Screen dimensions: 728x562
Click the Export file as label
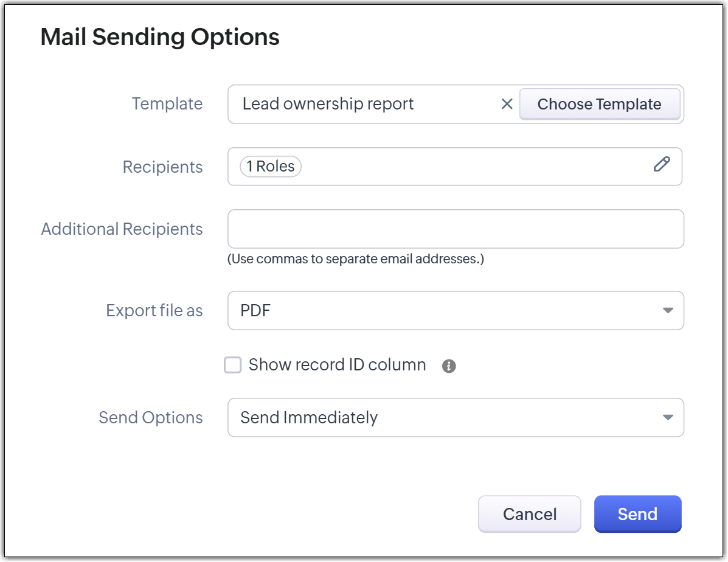pyautogui.click(x=154, y=311)
